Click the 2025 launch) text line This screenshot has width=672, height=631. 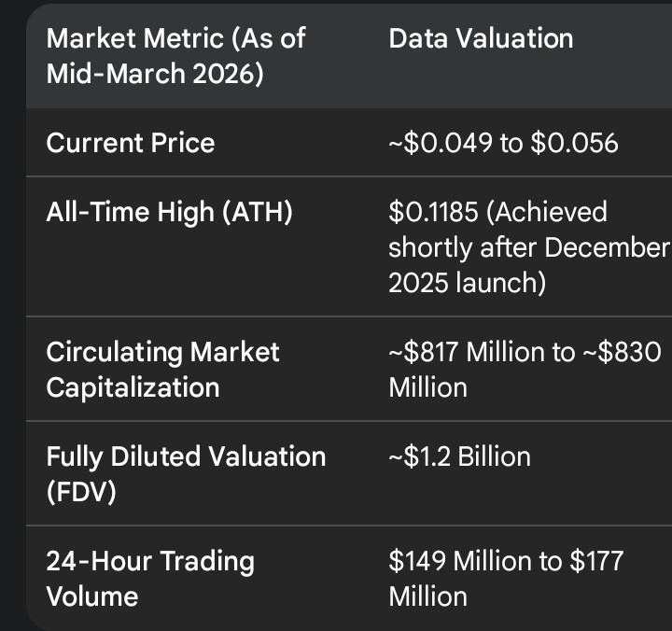(x=467, y=283)
